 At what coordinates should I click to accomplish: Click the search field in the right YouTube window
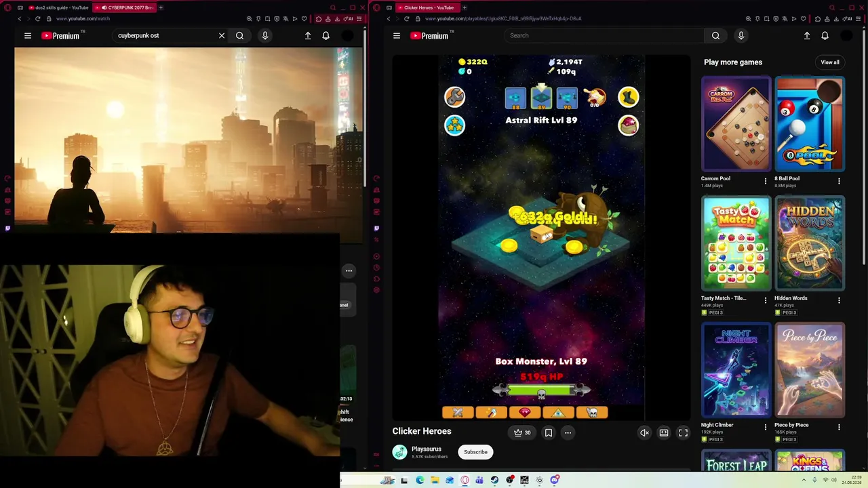tap(604, 35)
